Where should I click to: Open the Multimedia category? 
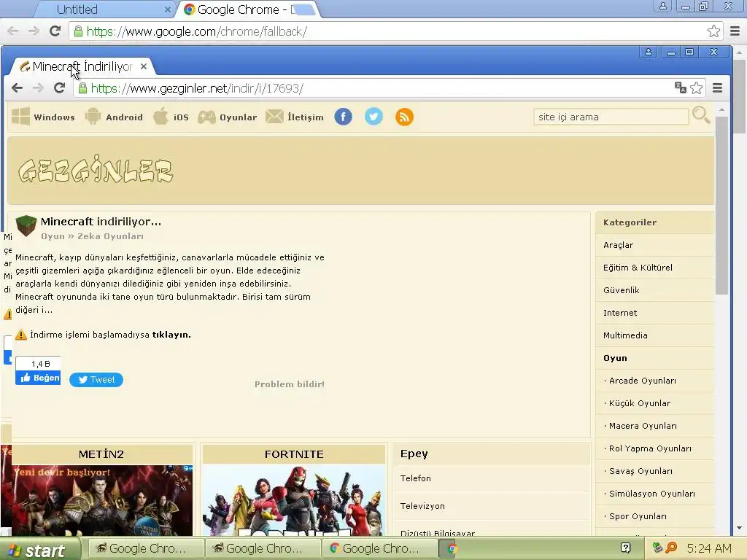(625, 335)
